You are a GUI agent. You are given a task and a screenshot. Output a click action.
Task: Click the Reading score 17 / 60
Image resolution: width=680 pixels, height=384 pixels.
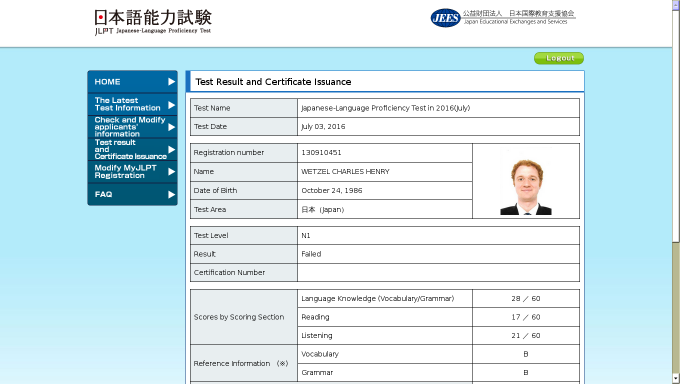[x=526, y=317]
